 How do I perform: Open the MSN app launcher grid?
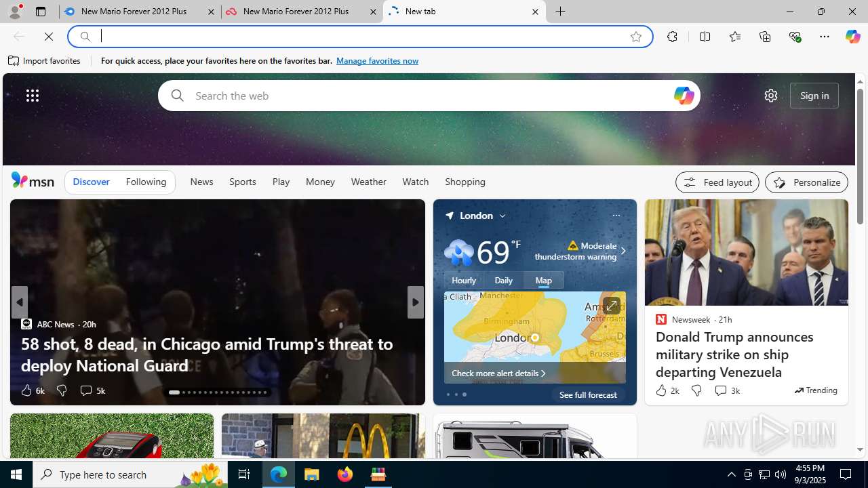[33, 96]
